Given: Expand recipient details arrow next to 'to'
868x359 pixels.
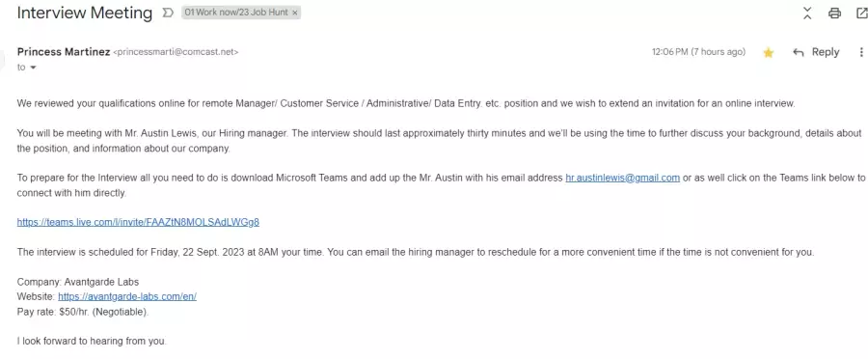Looking at the screenshot, I should click(33, 68).
